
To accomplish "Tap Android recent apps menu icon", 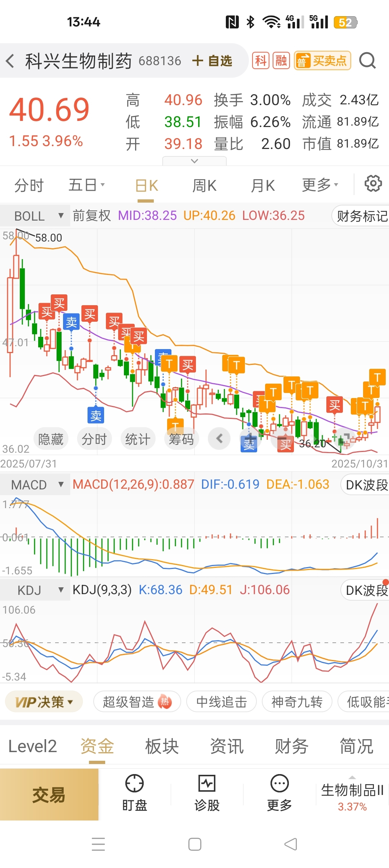I will [x=98, y=844].
